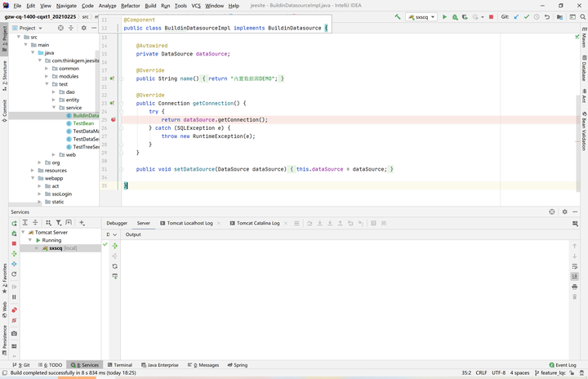Open Event Log from status bar

click(x=563, y=365)
